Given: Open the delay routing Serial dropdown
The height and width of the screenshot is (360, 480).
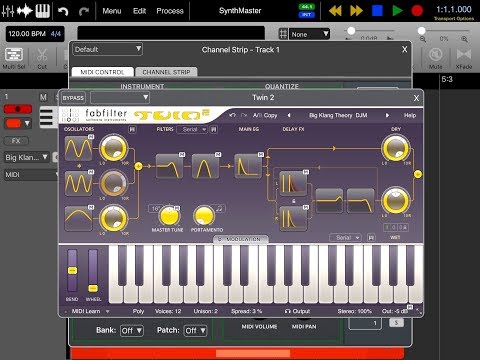Looking at the screenshot, I should 345,237.
